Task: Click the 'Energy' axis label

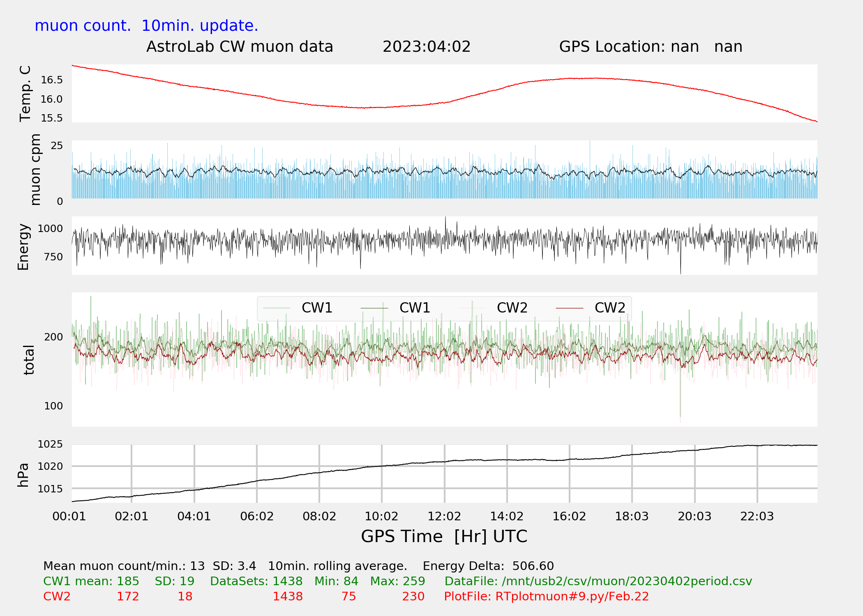Action: click(23, 247)
